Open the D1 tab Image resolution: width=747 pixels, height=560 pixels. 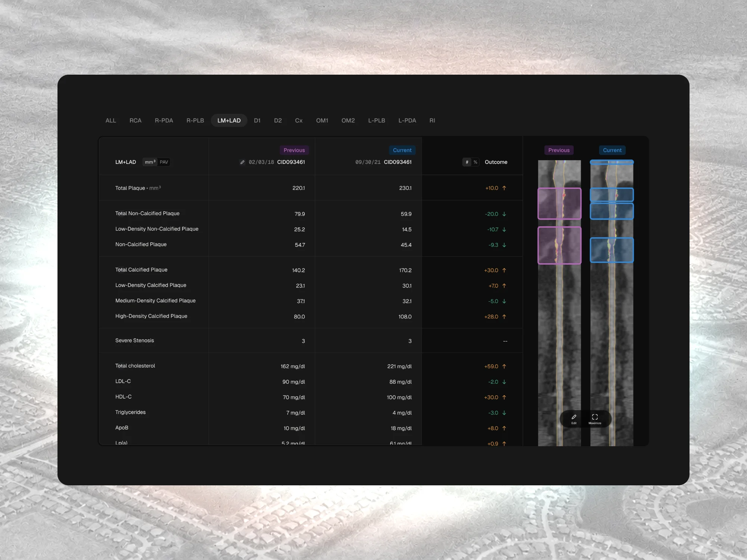coord(257,121)
